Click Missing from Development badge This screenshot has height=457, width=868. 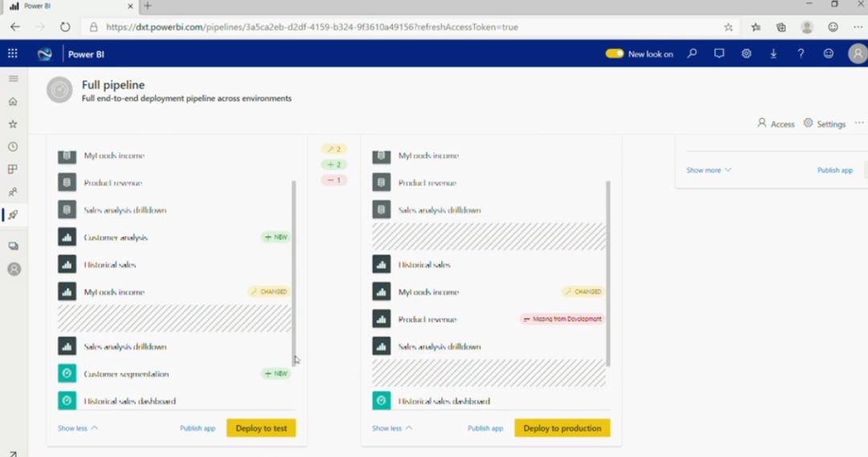click(x=563, y=319)
